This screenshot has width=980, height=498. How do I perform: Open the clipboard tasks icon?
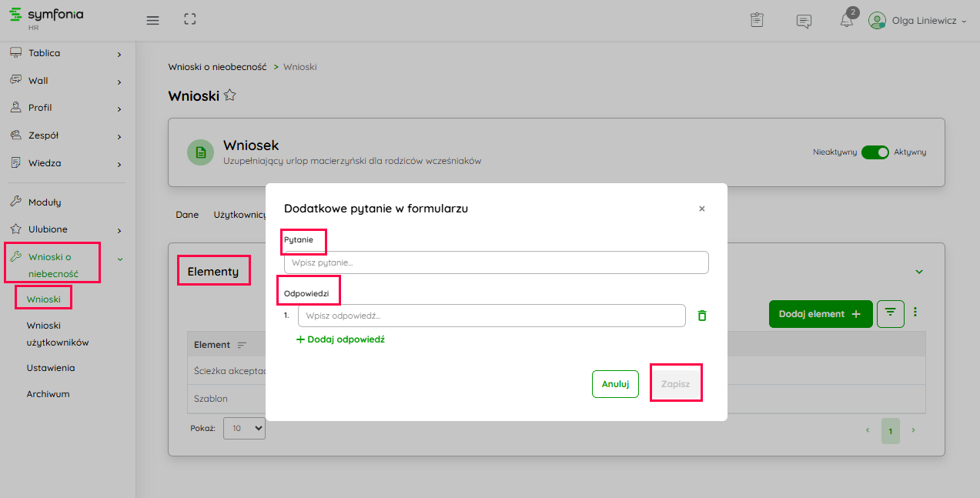pyautogui.click(x=757, y=21)
